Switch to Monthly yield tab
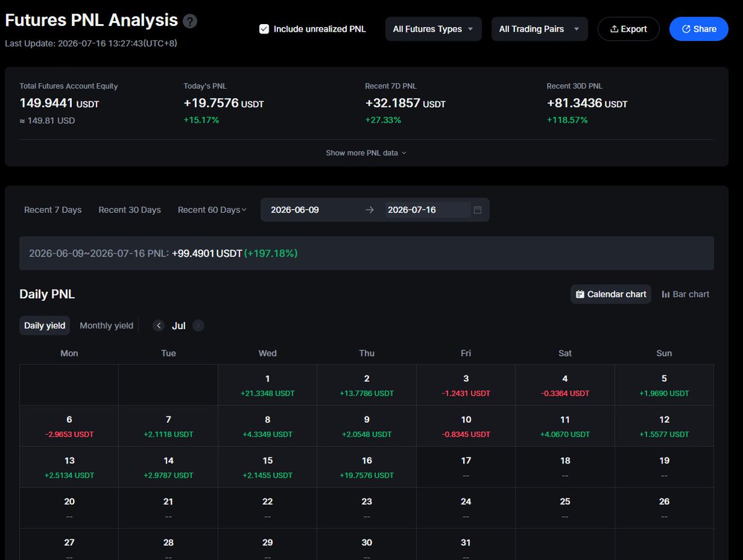The width and height of the screenshot is (743, 560). pyautogui.click(x=106, y=325)
